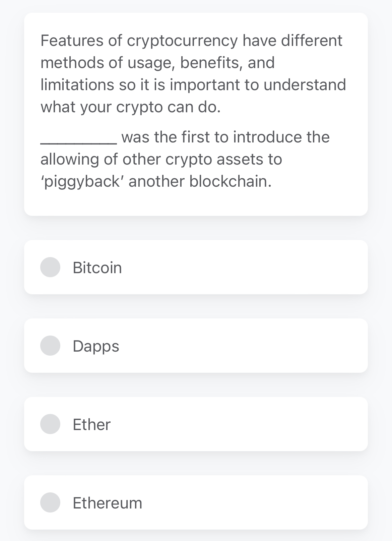Click the Ethereum answer card
Image resolution: width=392 pixels, height=541 pixels.
[196, 502]
